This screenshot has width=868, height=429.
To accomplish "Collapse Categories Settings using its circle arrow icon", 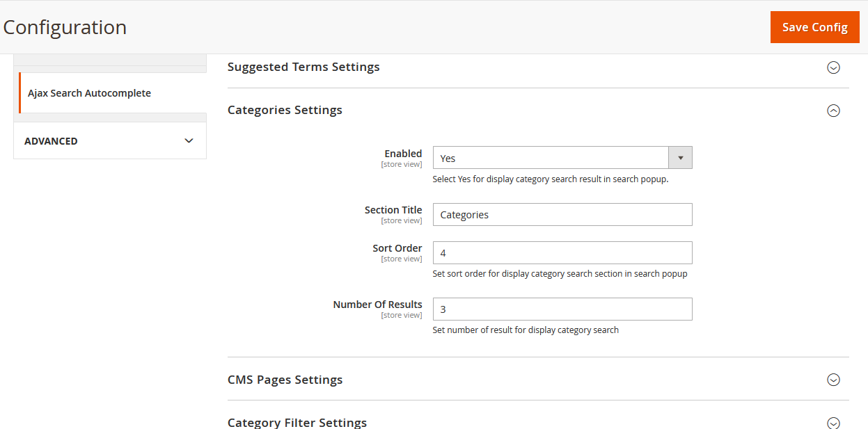I will point(833,111).
